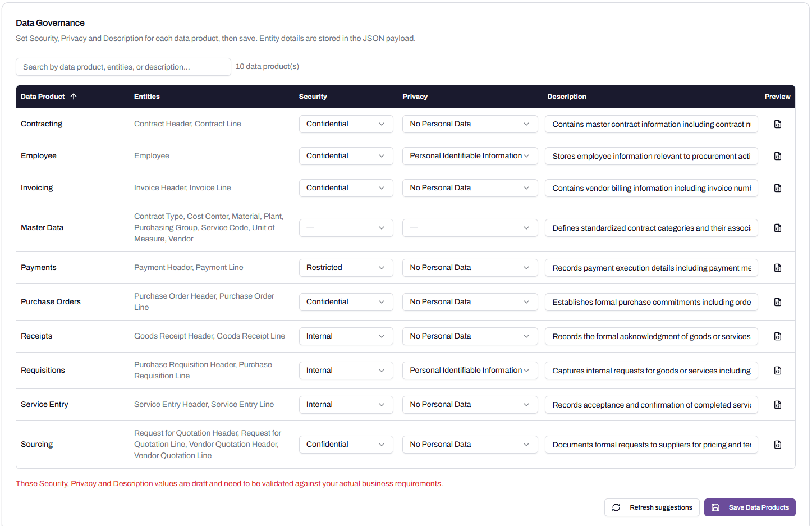Edit the Invoicing description field
The height and width of the screenshot is (526, 812).
(x=651, y=188)
